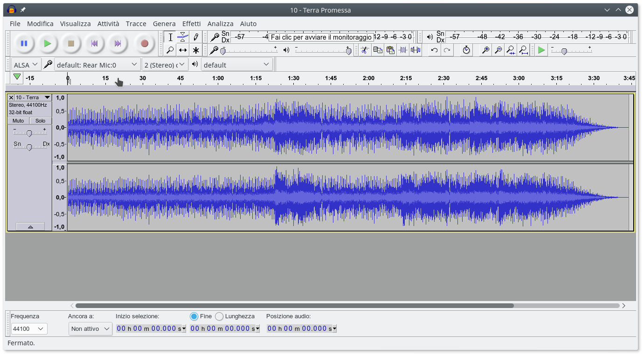Open Inizio selezione time format arrow
Image resolution: width=644 pixels, height=356 pixels.
(184, 329)
